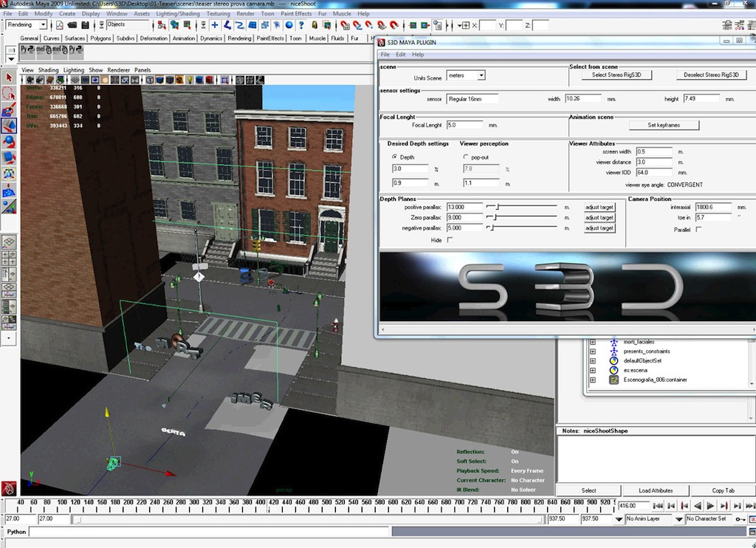Select the Lasso tool in toolbox
756x548 pixels.
pos(9,94)
